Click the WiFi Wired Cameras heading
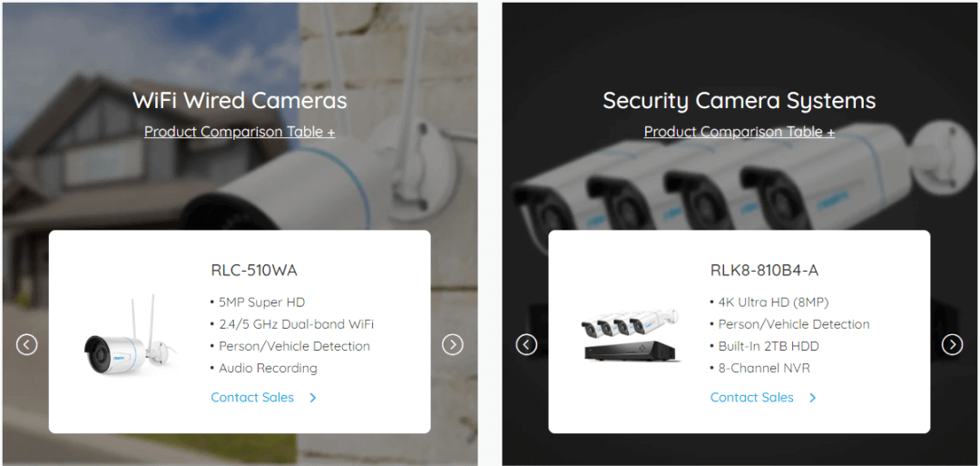980x466 pixels. (x=240, y=100)
